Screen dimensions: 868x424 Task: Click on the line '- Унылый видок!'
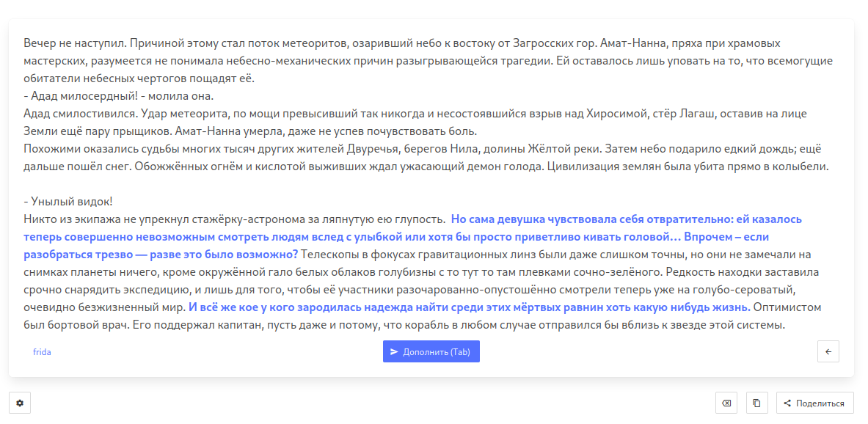point(68,202)
